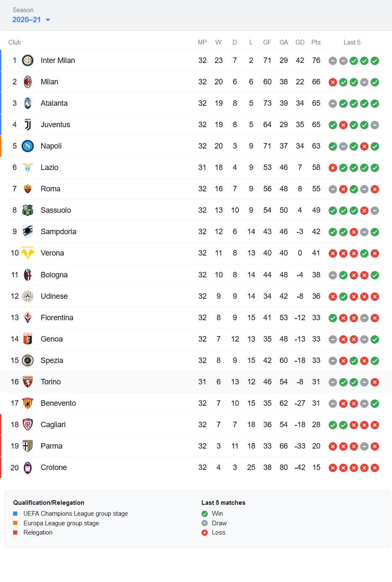Click the GD column header
The image size is (392, 582).
point(300,42)
